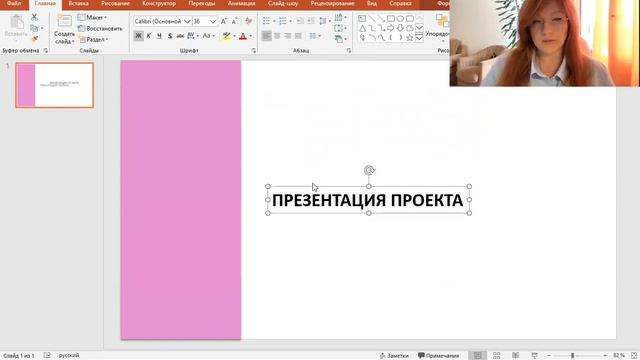Select the five-point Star shape
Image resolution: width=640 pixels, height=360 pixels.
pyautogui.click(x=410, y=38)
